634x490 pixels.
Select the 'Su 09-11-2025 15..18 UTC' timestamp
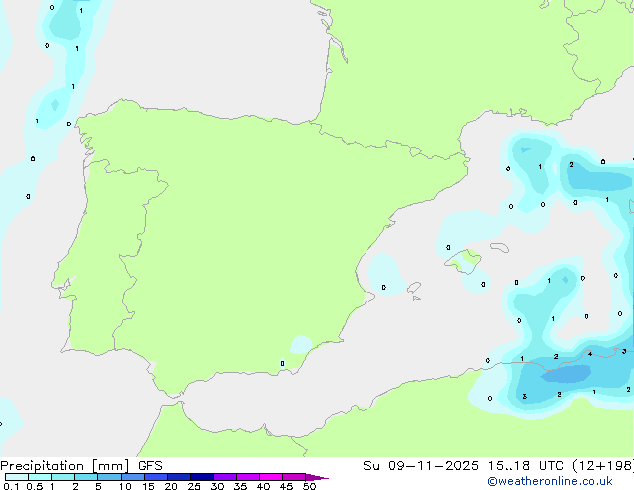click(463, 466)
